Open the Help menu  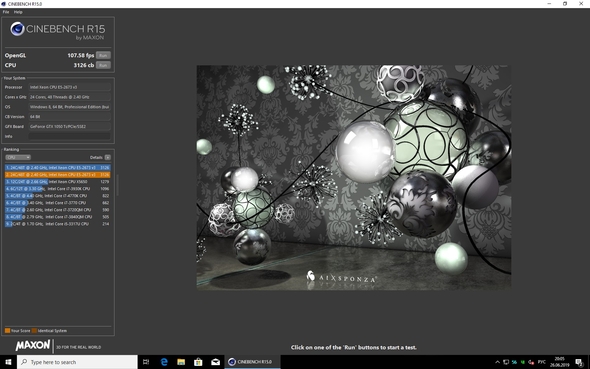pos(18,12)
